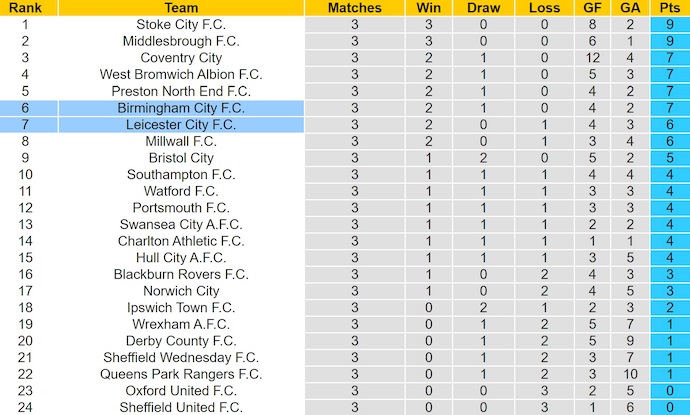Sort by the Matches column header
The width and height of the screenshot is (690, 415).
[x=354, y=7]
